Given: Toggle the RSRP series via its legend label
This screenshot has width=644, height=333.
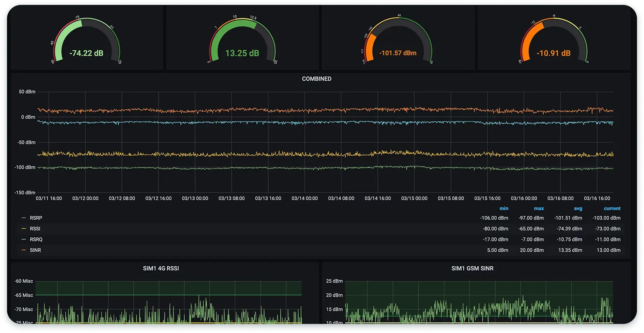Looking at the screenshot, I should pyautogui.click(x=36, y=218).
